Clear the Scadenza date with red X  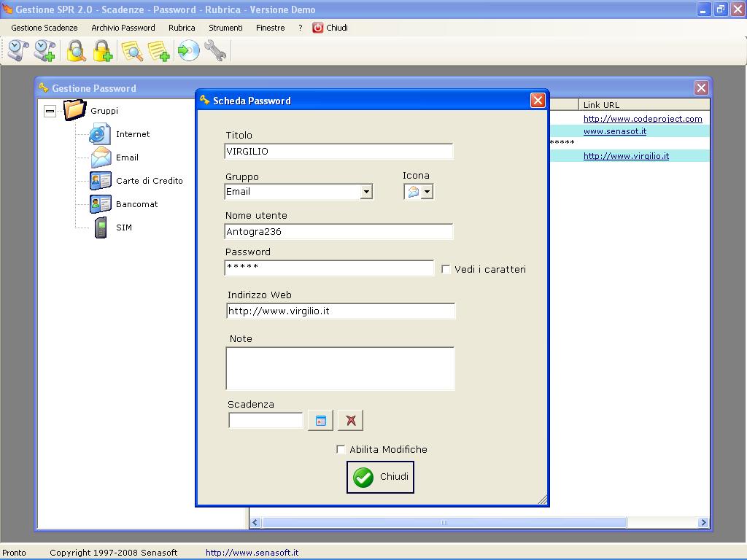pos(351,421)
